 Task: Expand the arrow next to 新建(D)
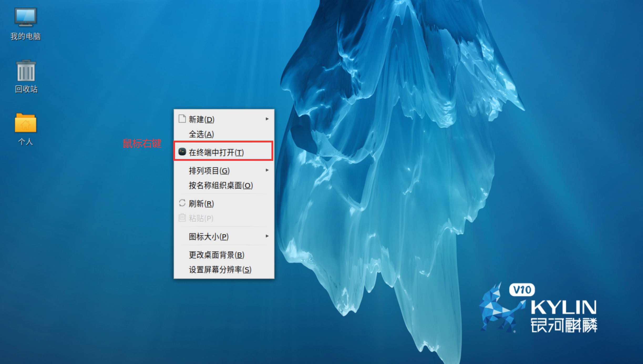(x=267, y=119)
